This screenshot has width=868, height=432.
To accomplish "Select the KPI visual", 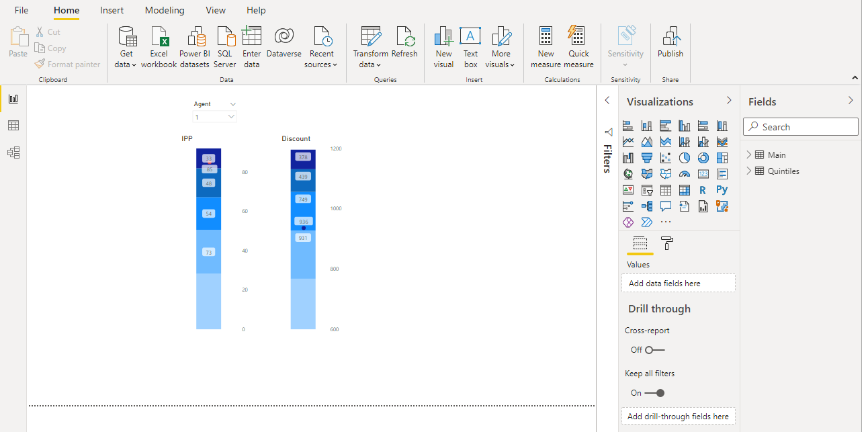I will click(x=628, y=190).
